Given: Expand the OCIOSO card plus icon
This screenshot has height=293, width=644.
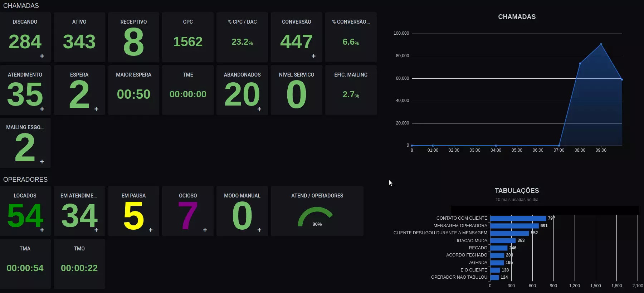Looking at the screenshot, I should [205, 230].
